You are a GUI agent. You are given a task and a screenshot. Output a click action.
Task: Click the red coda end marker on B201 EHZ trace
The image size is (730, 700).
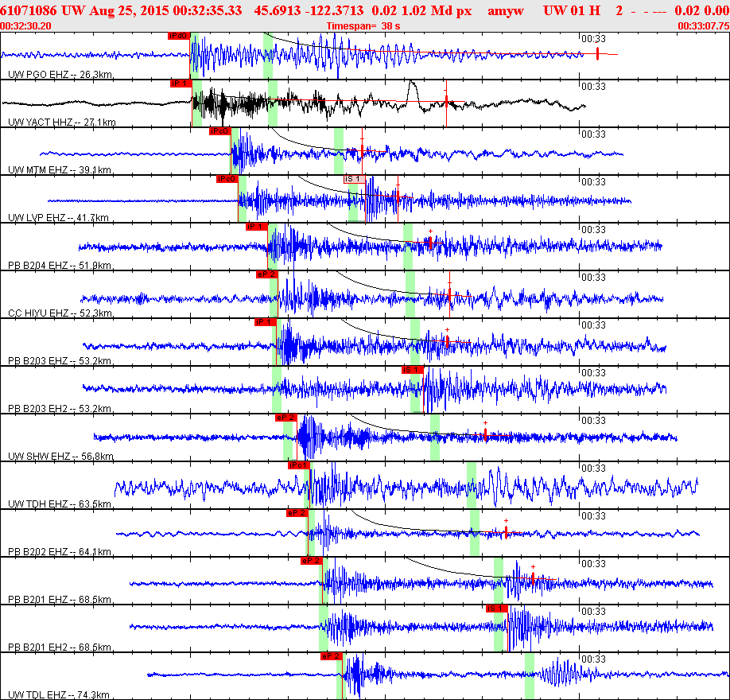point(533,578)
